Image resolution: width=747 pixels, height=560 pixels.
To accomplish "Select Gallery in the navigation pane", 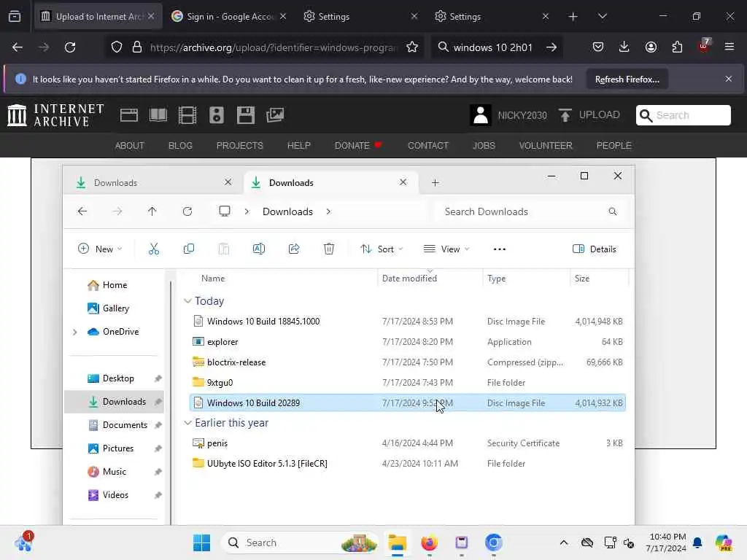I will tap(116, 308).
